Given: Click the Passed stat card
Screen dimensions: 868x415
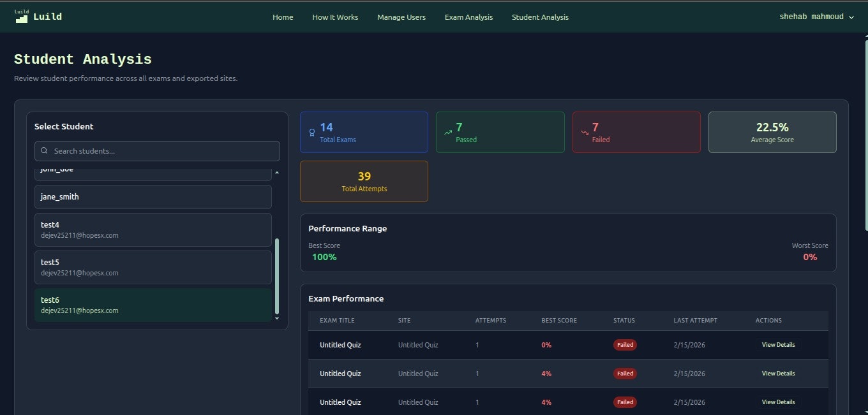Looking at the screenshot, I should pyautogui.click(x=500, y=133).
